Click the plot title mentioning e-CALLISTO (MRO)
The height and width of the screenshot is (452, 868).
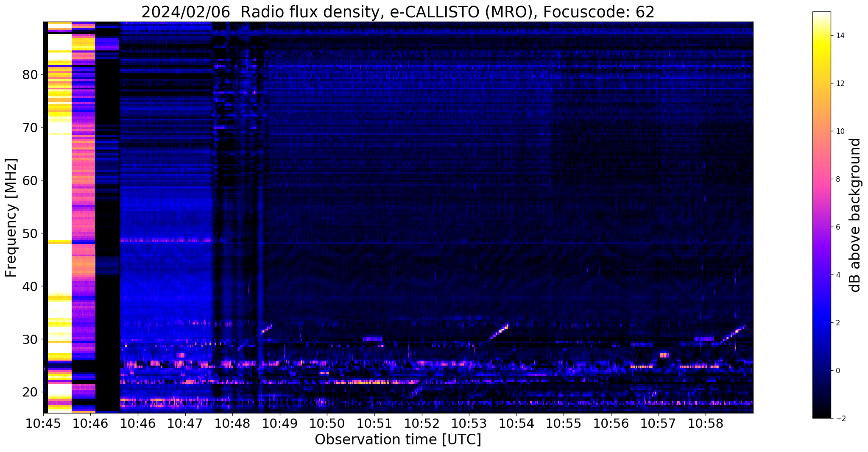tap(398, 12)
